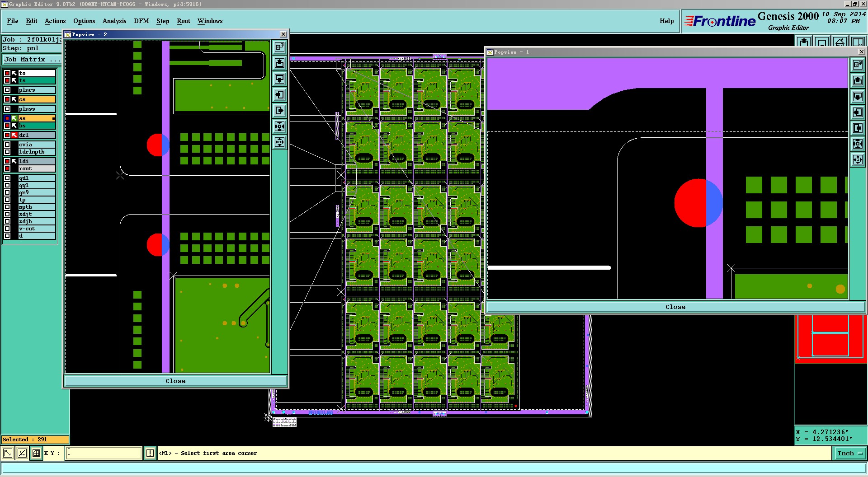Click Close button of Popview 1
The height and width of the screenshot is (477, 868).
click(675, 307)
